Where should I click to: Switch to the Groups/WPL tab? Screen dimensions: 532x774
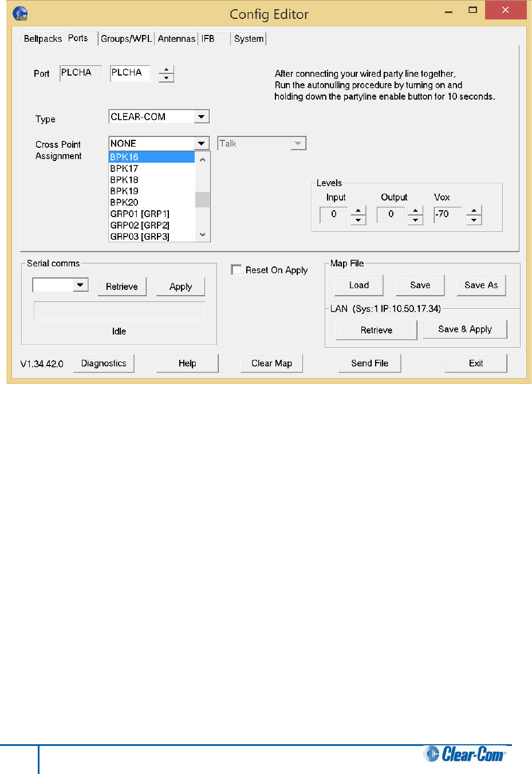127,38
